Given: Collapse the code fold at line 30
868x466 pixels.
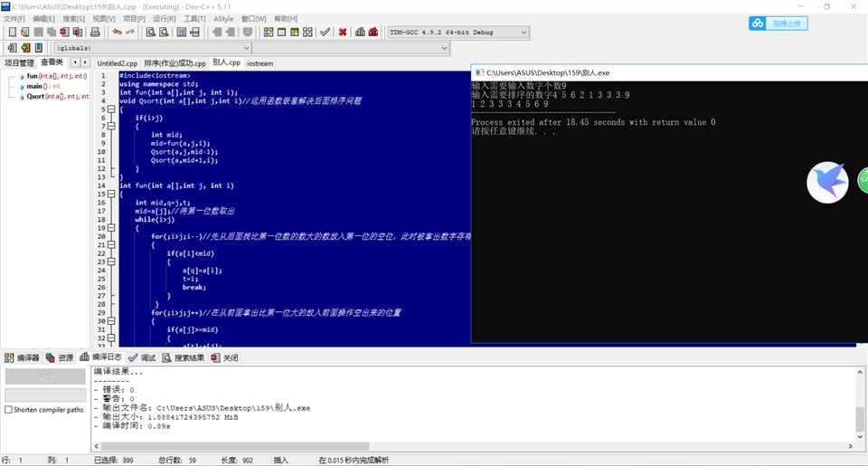Looking at the screenshot, I should point(111,321).
